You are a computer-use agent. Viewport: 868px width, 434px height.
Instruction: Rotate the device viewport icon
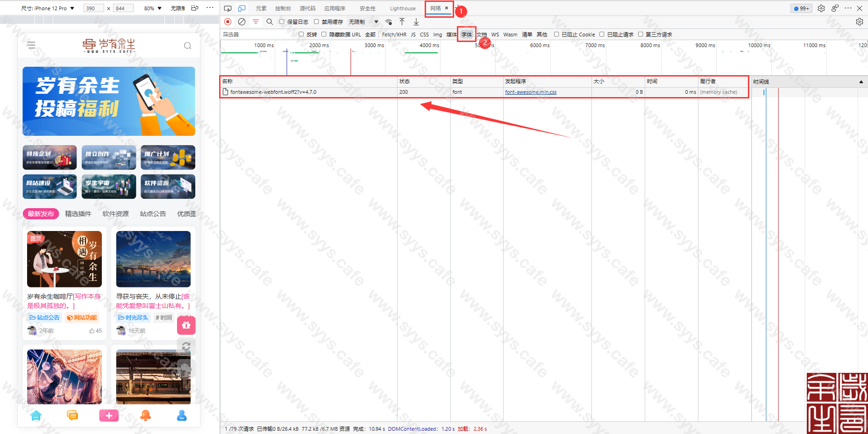click(x=195, y=8)
